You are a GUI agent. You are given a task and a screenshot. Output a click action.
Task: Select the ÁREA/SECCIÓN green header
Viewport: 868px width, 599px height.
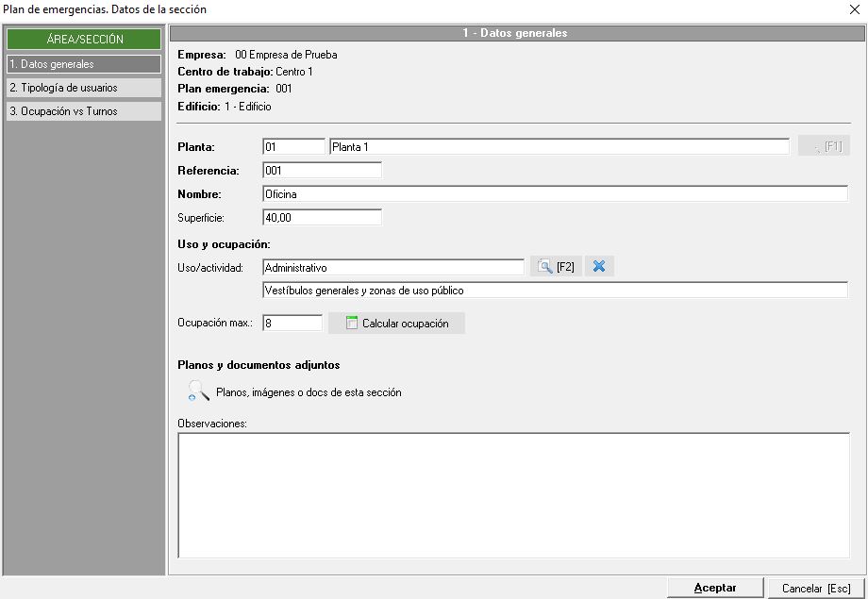click(x=85, y=40)
